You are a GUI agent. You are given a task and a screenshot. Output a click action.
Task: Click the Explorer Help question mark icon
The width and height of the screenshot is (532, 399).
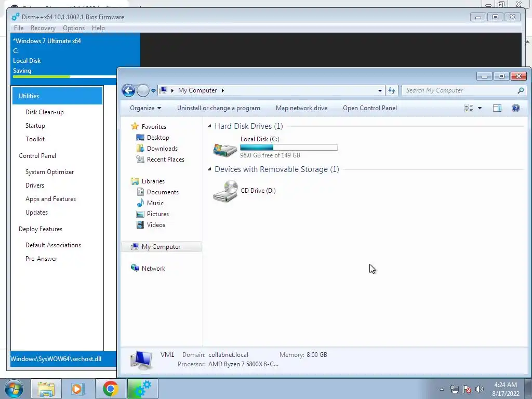[x=515, y=108]
